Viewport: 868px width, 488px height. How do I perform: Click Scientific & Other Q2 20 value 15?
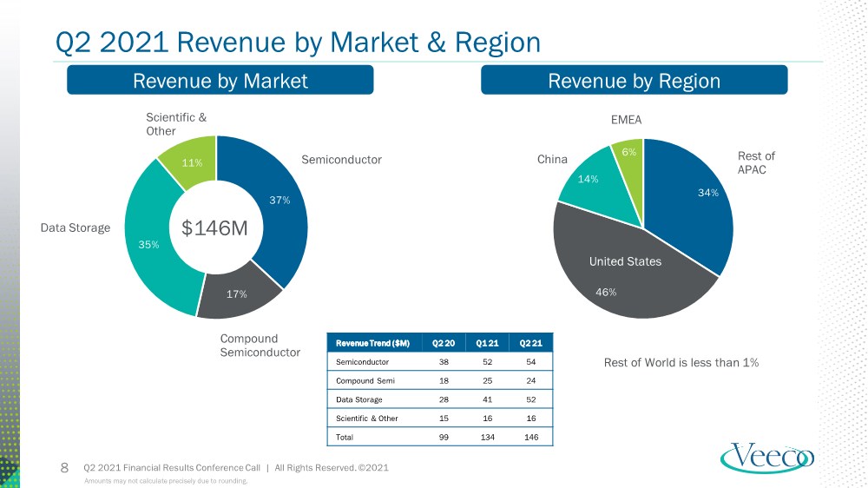click(x=444, y=419)
